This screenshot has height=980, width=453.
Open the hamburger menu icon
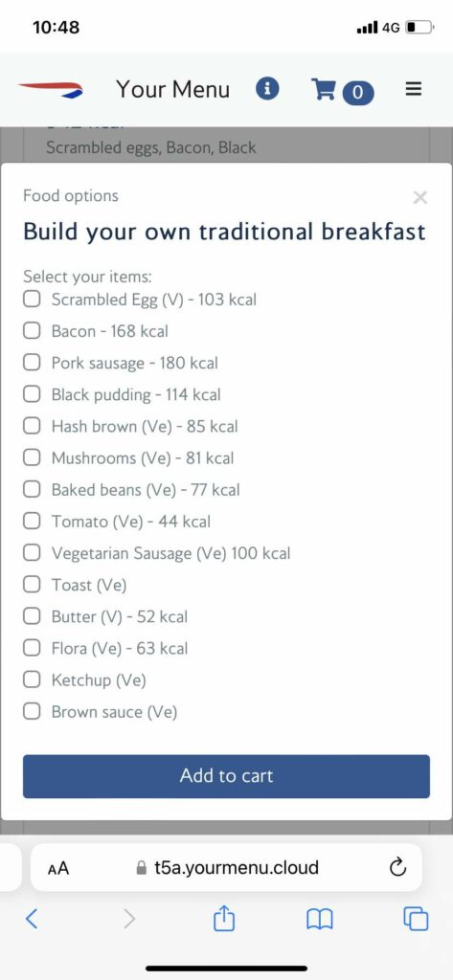[x=413, y=89]
